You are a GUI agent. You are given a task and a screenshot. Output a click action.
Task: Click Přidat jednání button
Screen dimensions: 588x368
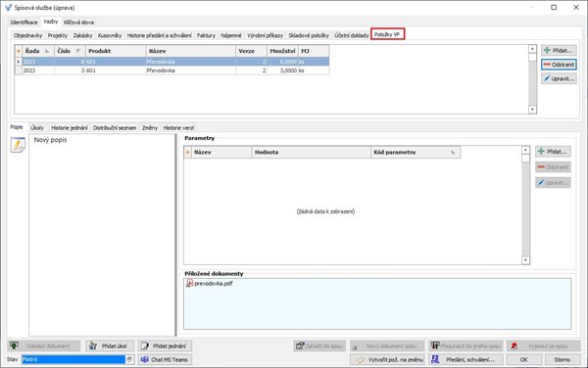pyautogui.click(x=165, y=345)
